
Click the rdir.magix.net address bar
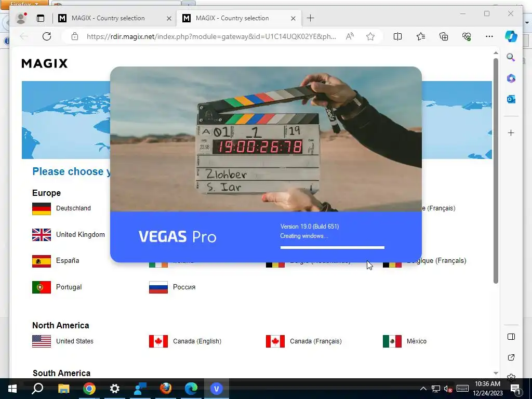[x=211, y=36]
